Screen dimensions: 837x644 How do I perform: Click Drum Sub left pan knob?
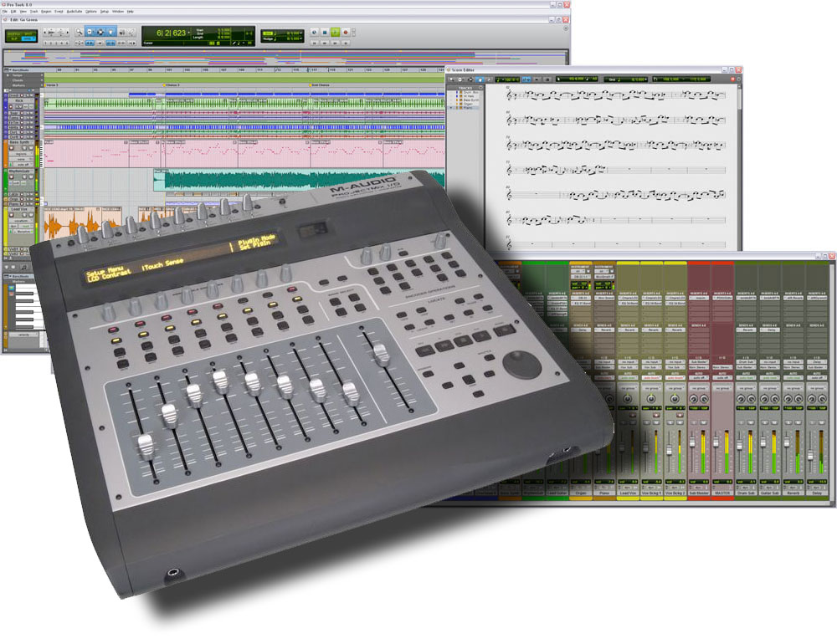[741, 399]
